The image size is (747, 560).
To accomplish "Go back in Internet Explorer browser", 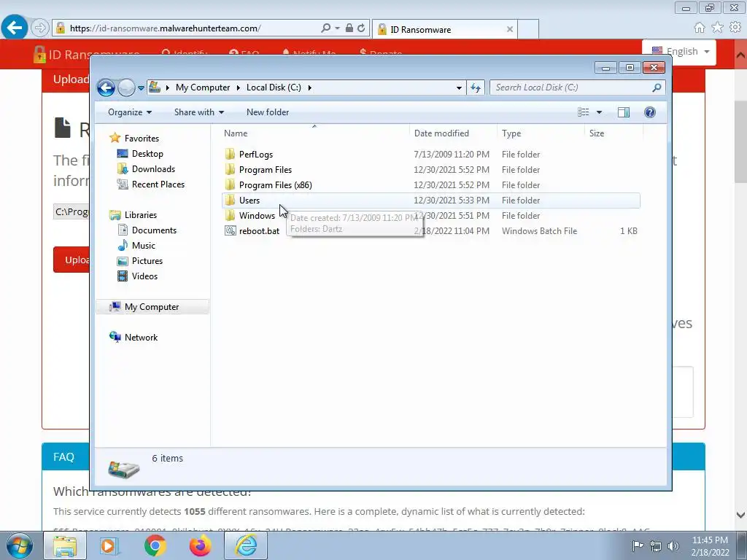I will coord(15,28).
